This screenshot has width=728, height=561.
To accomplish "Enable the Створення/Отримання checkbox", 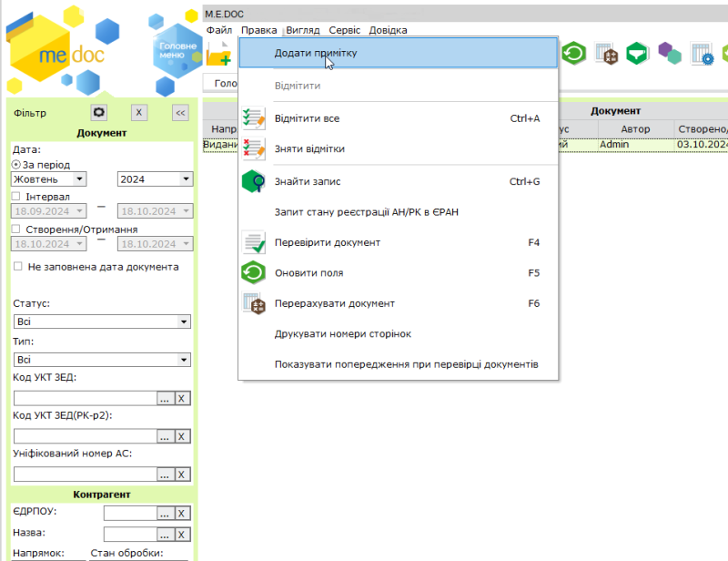I will (15, 229).
